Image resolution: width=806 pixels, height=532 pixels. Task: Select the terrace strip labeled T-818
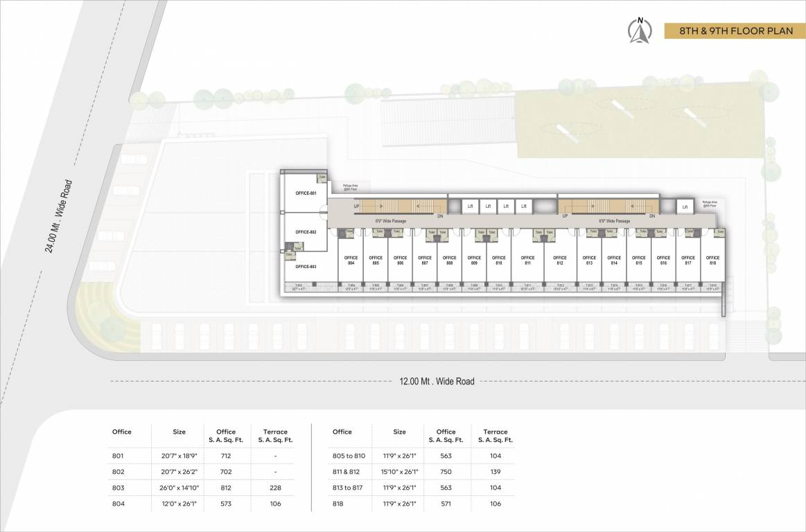click(x=712, y=286)
